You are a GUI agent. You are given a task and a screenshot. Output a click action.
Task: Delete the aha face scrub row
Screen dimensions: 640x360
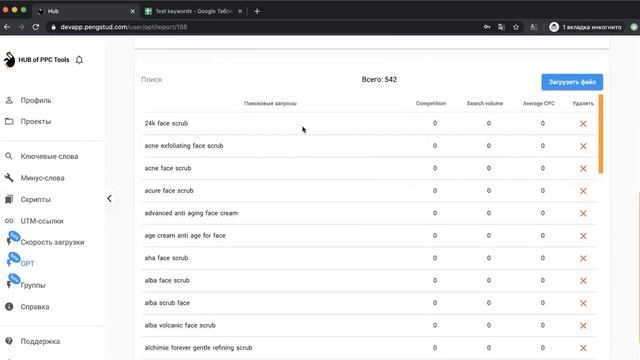click(x=583, y=258)
